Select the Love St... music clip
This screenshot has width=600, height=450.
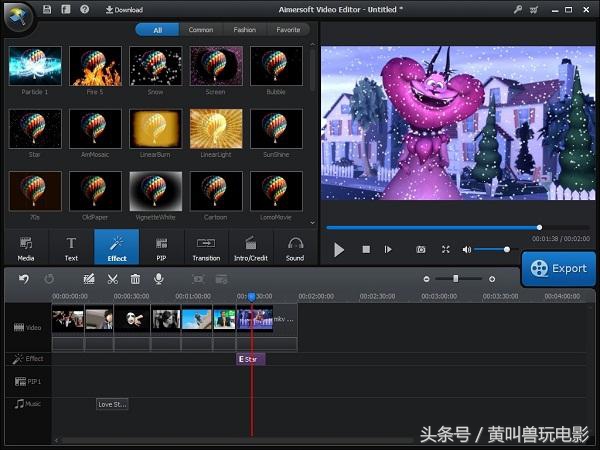[112, 404]
